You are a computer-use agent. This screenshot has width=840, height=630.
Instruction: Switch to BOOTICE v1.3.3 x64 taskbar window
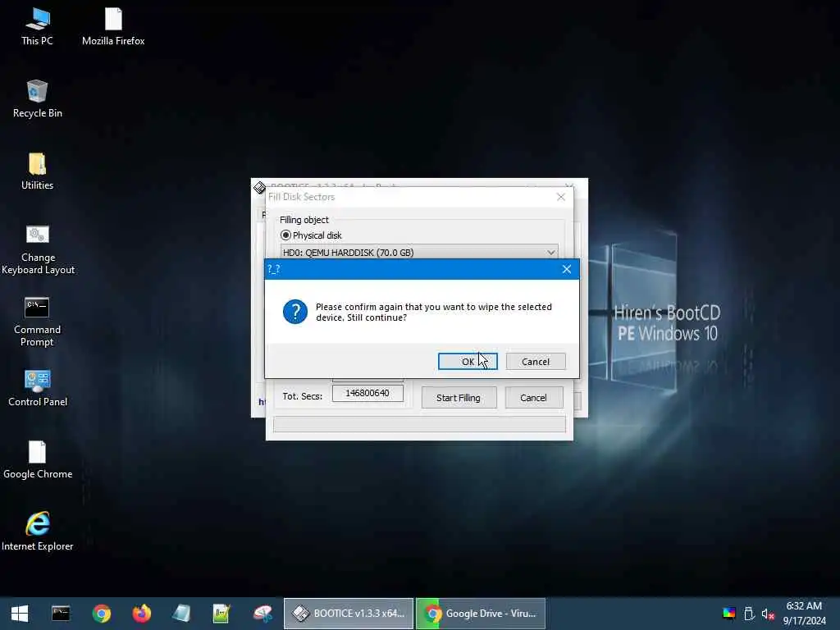348,614
